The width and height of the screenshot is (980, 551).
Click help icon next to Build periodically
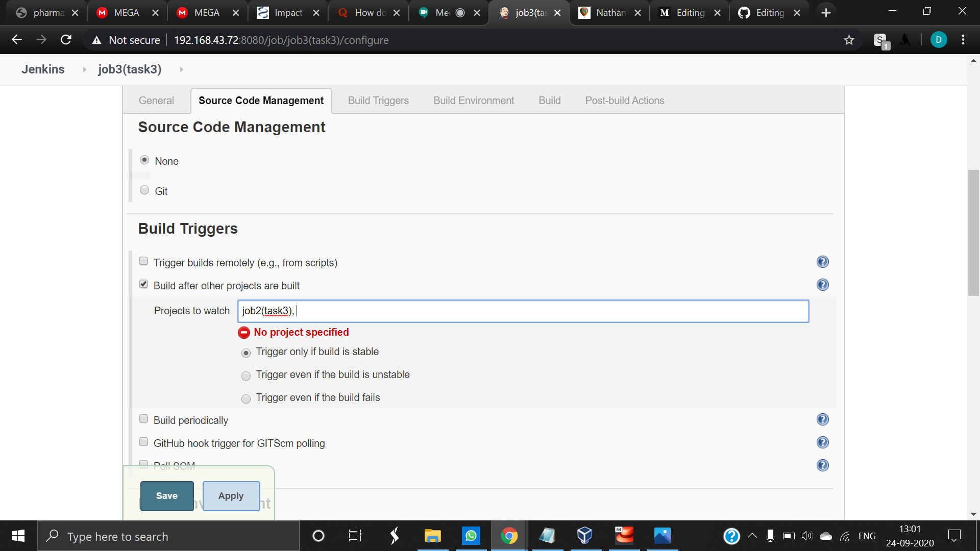pos(822,420)
